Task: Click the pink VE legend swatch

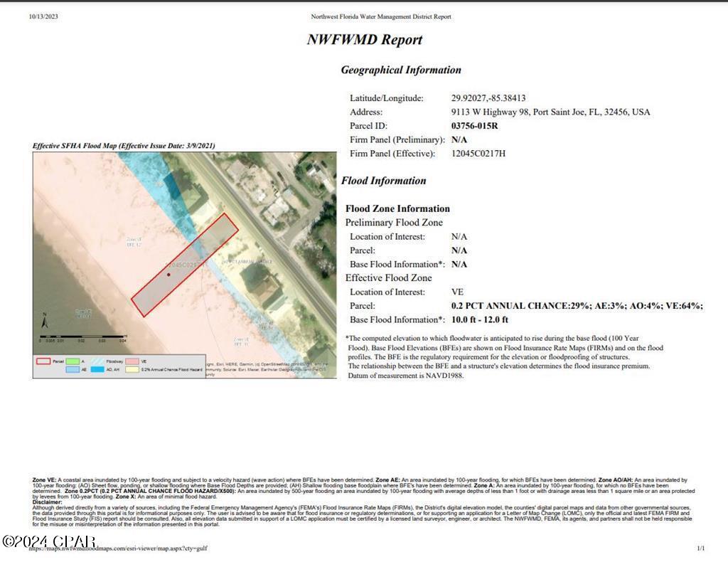Action: click(x=131, y=359)
